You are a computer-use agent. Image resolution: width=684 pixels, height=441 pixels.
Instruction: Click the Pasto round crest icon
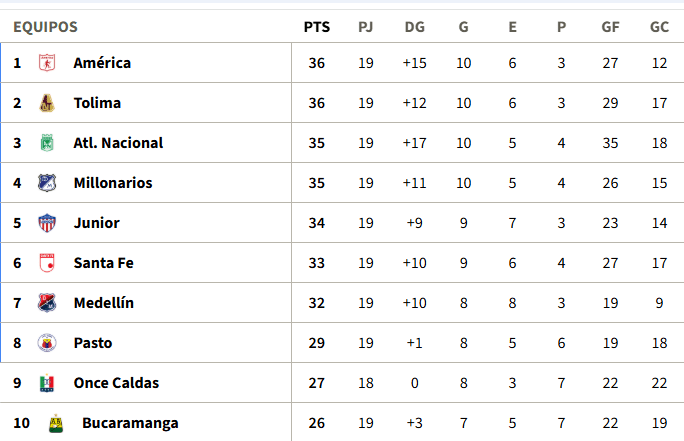[x=47, y=343]
